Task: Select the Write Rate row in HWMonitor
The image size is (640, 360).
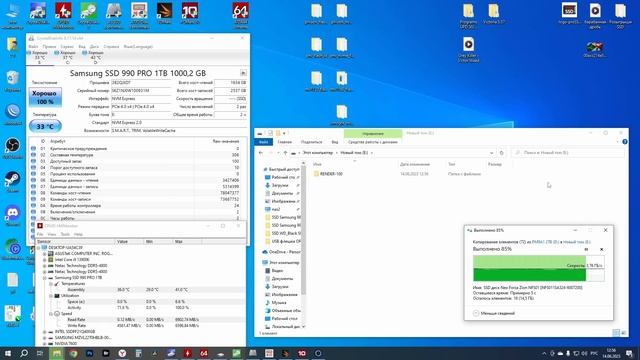Action: coord(141,326)
